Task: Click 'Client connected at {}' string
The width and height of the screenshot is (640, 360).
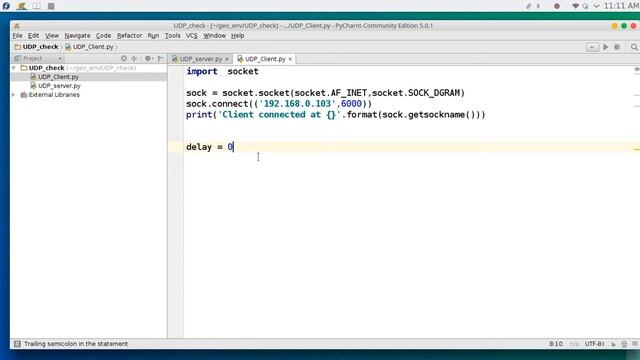Action: coord(280,115)
